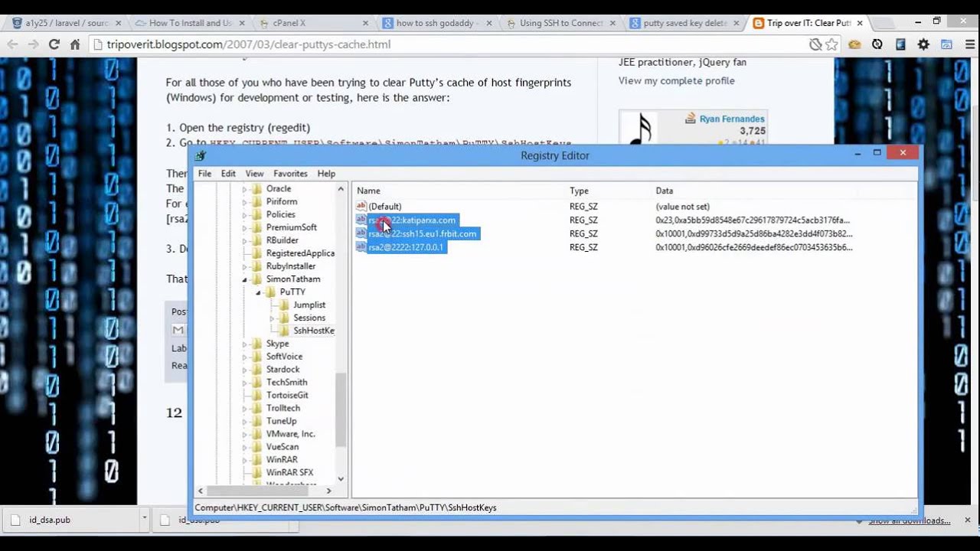
Task: Click Chrome's forward arrow button
Action: click(x=33, y=44)
